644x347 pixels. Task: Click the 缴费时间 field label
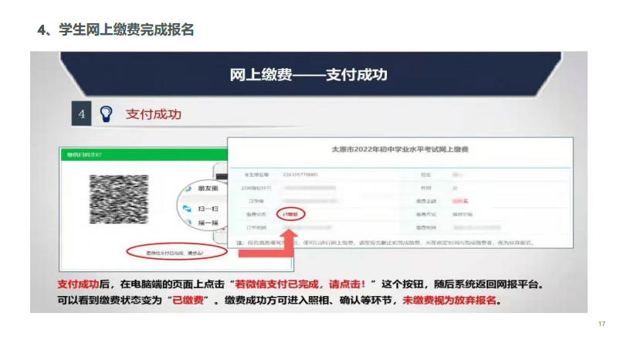point(426,227)
